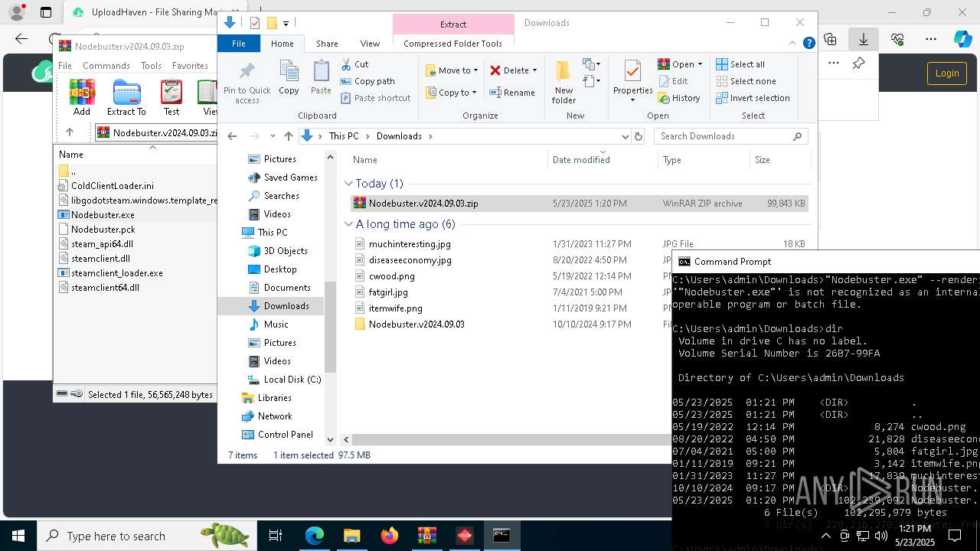Click horizontal scrollbar left arrow
980x551 pixels.
(x=346, y=439)
